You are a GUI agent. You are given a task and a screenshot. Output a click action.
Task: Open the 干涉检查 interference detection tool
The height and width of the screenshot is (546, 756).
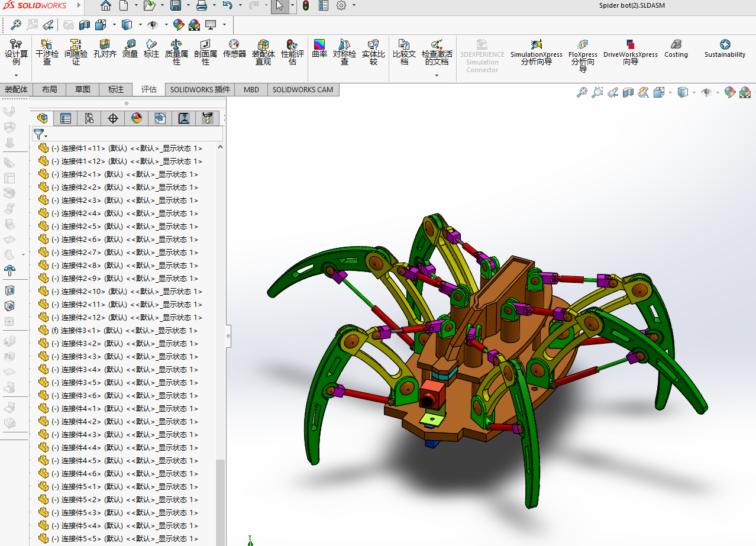tap(47, 51)
